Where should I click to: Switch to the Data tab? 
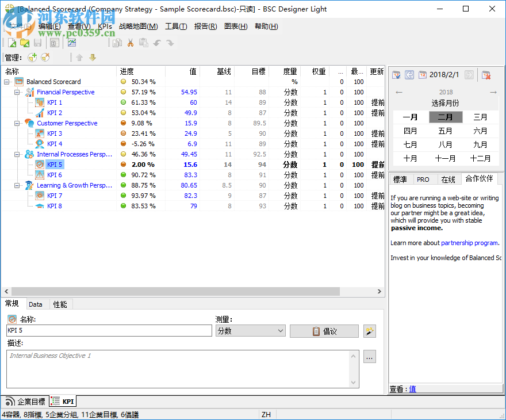click(x=36, y=304)
